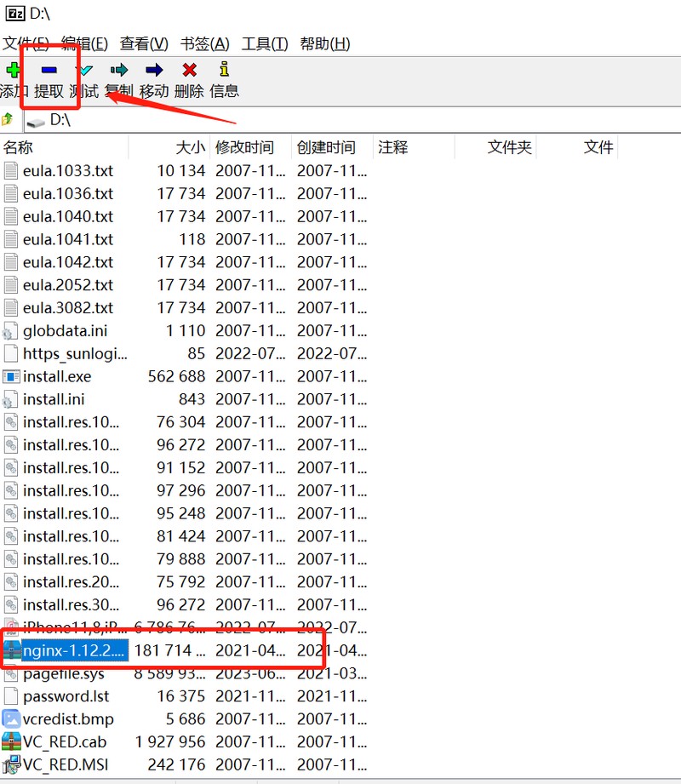Click the 7z application icon in title bar
The image size is (681, 784).
pyautogui.click(x=14, y=13)
